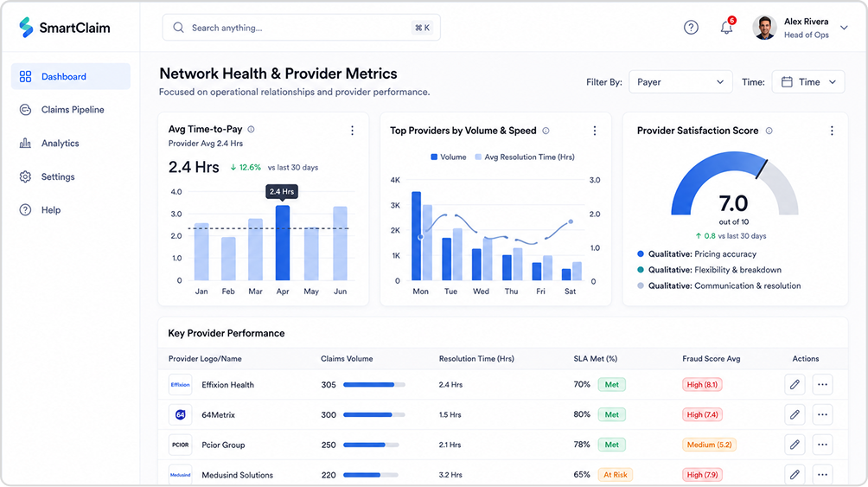Open the Time range dropdown
This screenshot has width=868, height=487.
[808, 82]
